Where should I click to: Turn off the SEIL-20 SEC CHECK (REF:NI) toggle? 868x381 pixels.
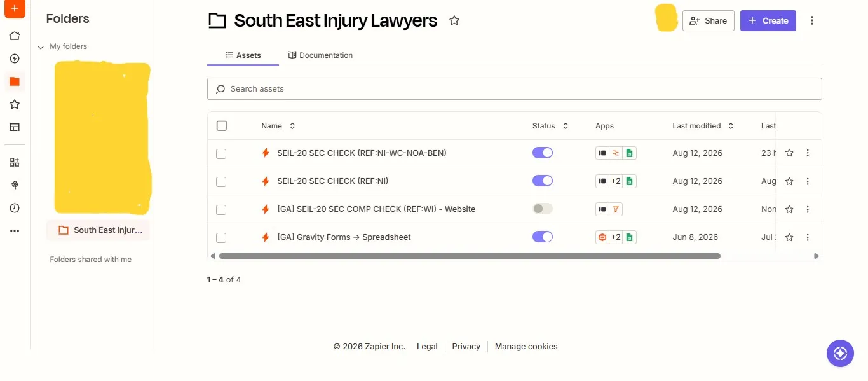point(543,181)
